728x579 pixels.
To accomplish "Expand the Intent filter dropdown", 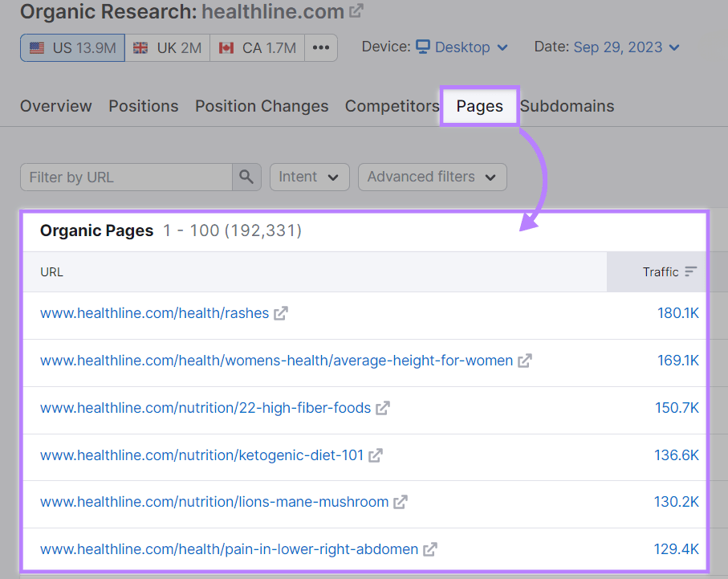I will [309, 177].
